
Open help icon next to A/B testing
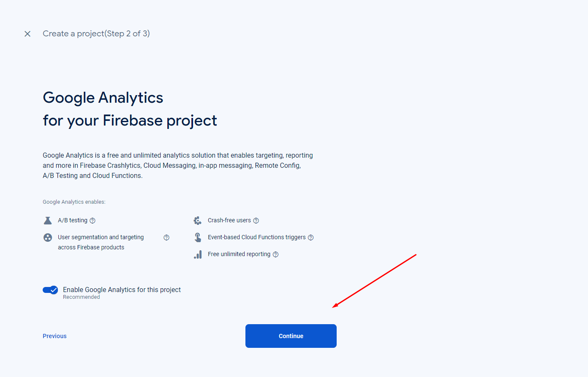[x=93, y=221]
